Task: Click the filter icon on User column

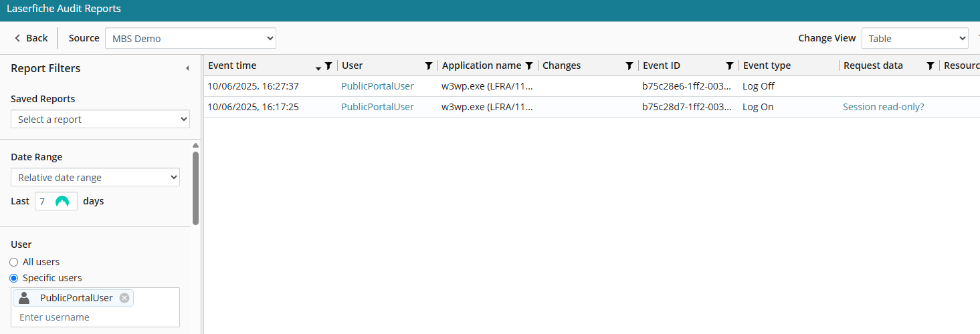Action: 429,65
